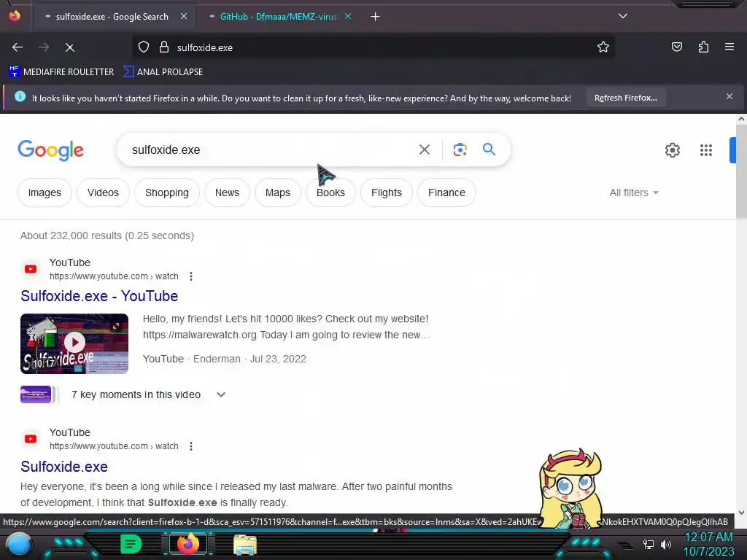Open the volume speaker icon in tray
This screenshot has width=747, height=560.
pos(665,544)
